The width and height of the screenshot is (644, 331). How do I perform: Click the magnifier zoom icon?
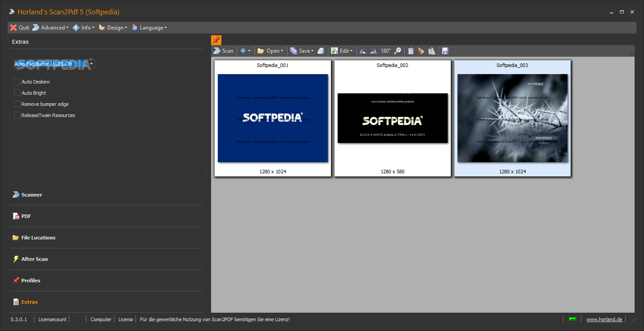397,51
